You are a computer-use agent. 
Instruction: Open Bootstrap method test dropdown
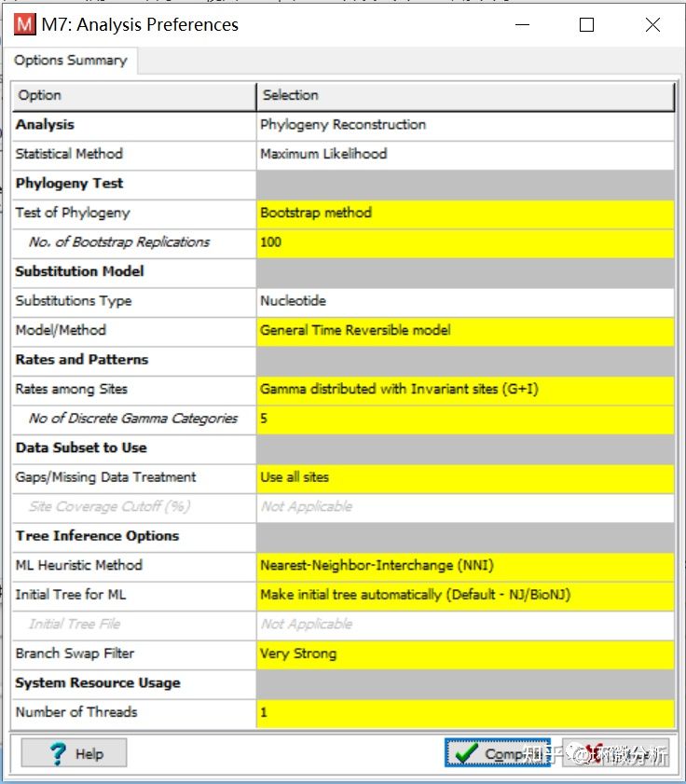(x=465, y=213)
